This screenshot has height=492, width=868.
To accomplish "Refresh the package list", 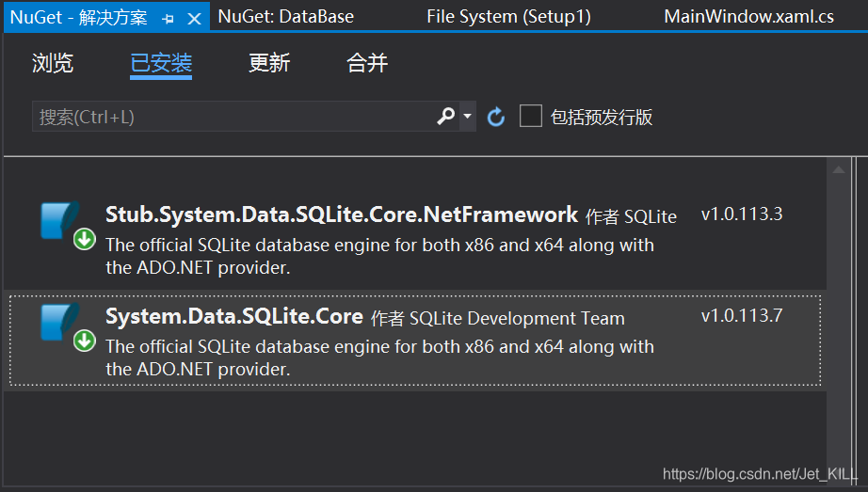I will [496, 117].
